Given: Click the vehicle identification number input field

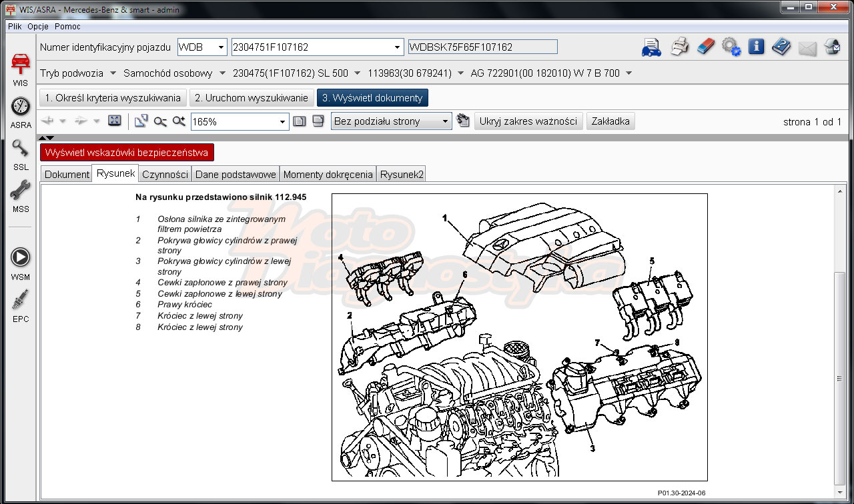Looking at the screenshot, I should (x=313, y=47).
